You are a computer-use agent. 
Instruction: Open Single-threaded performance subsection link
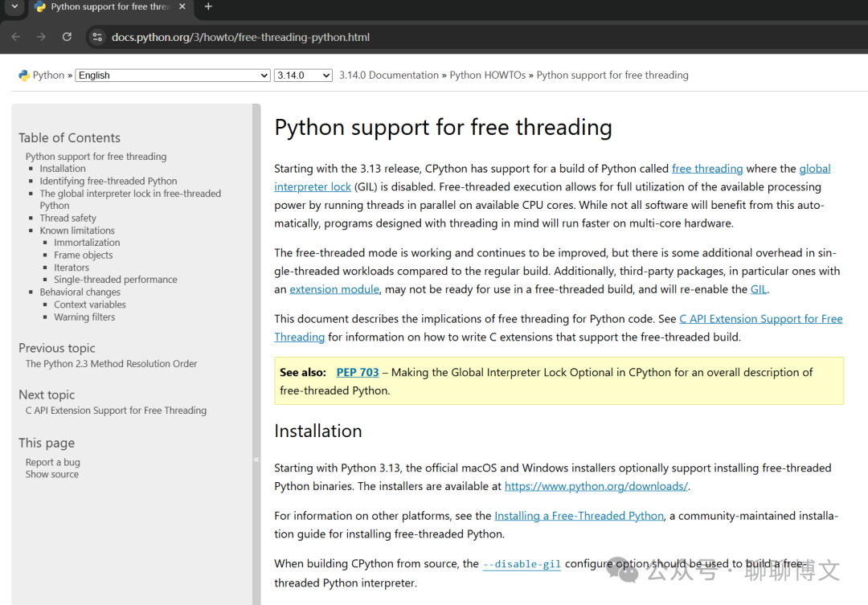(116, 280)
